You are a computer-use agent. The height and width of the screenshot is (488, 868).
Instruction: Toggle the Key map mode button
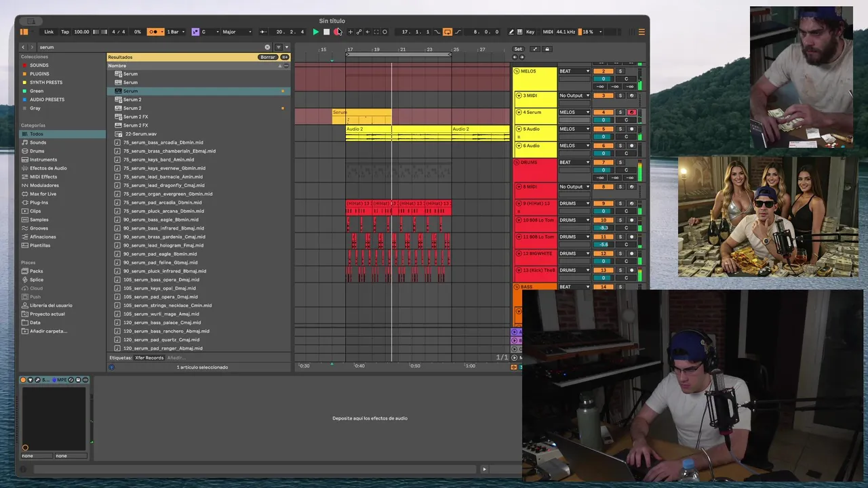pos(530,32)
